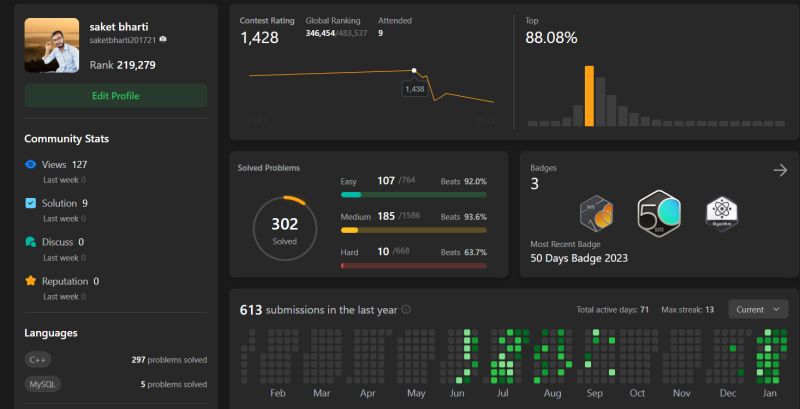800x409 pixels.
Task: Click the Solution checkmark icon
Action: click(x=31, y=203)
